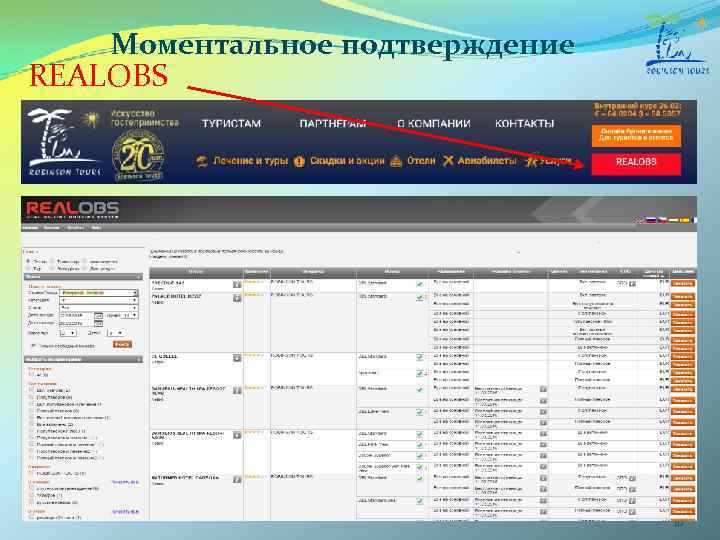Click exclamation icon beside Скидки и акции
Screen dimensions: 720x540
[299, 162]
